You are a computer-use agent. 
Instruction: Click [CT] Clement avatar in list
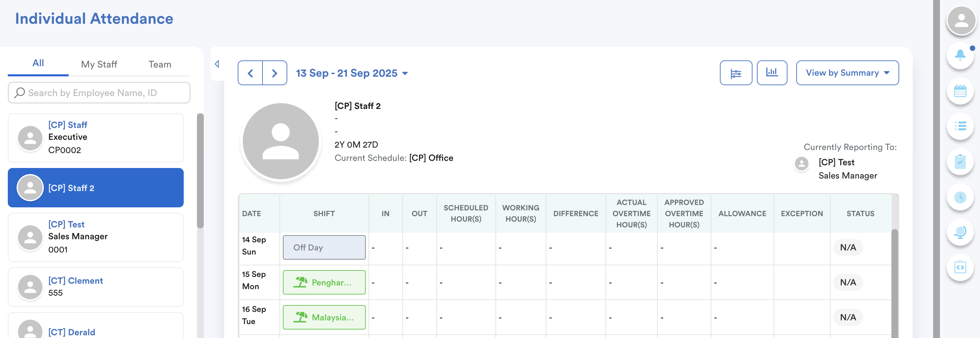[30, 287]
